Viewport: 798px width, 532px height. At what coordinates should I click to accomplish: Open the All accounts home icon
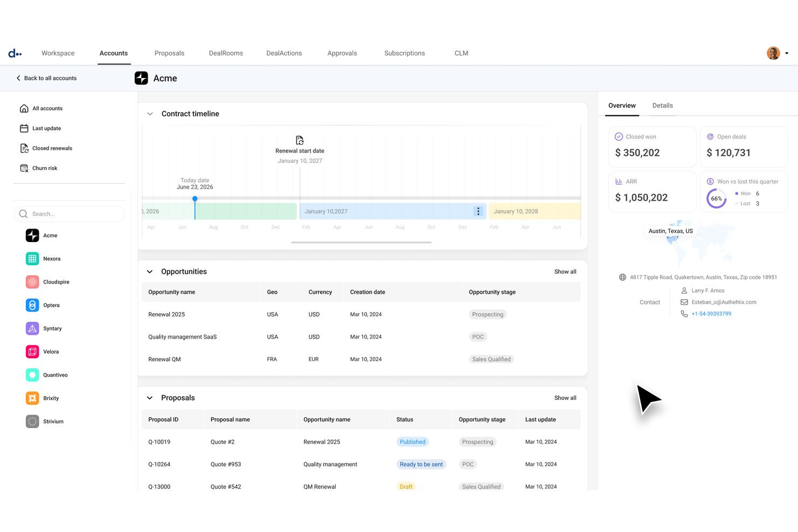click(x=24, y=108)
